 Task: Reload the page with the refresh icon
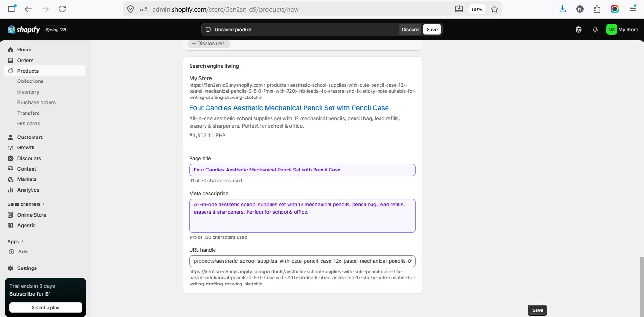click(62, 9)
